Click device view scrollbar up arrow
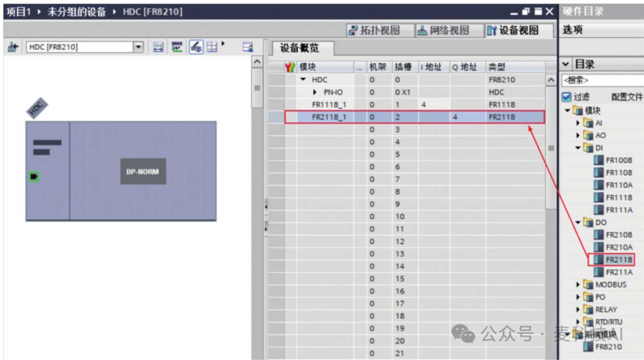 (x=257, y=61)
